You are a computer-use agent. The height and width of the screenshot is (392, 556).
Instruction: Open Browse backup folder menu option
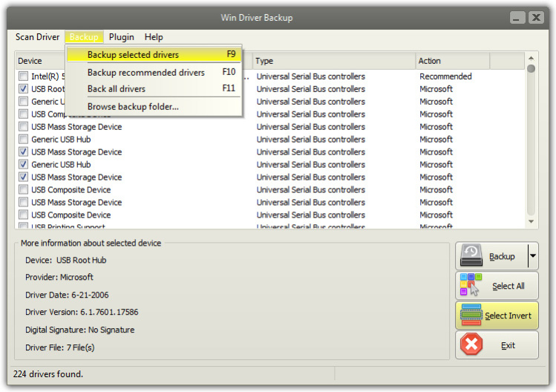133,107
